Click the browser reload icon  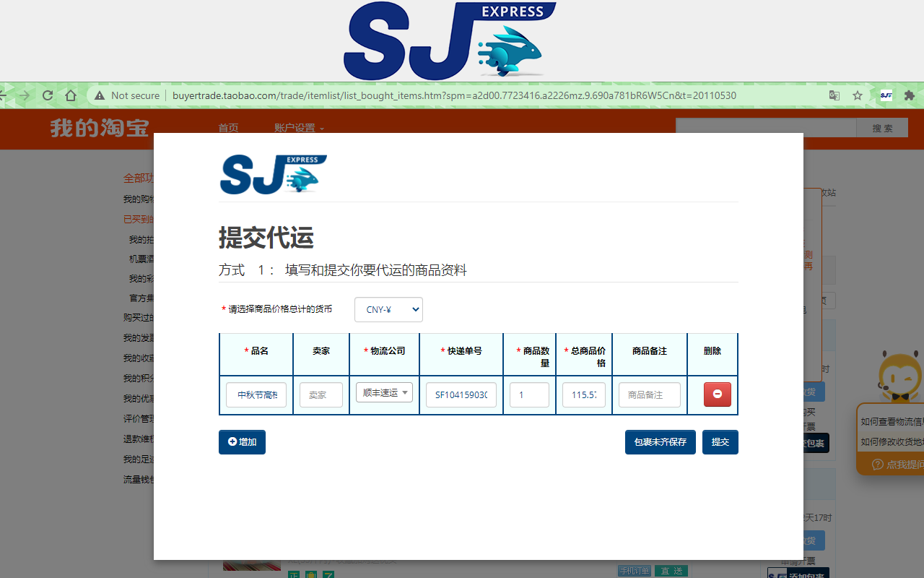click(48, 95)
